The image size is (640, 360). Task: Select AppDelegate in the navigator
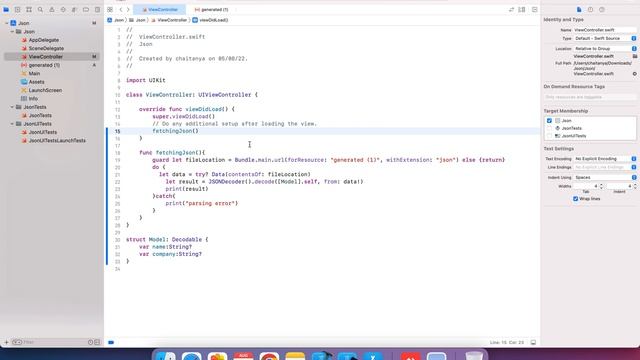(44, 40)
